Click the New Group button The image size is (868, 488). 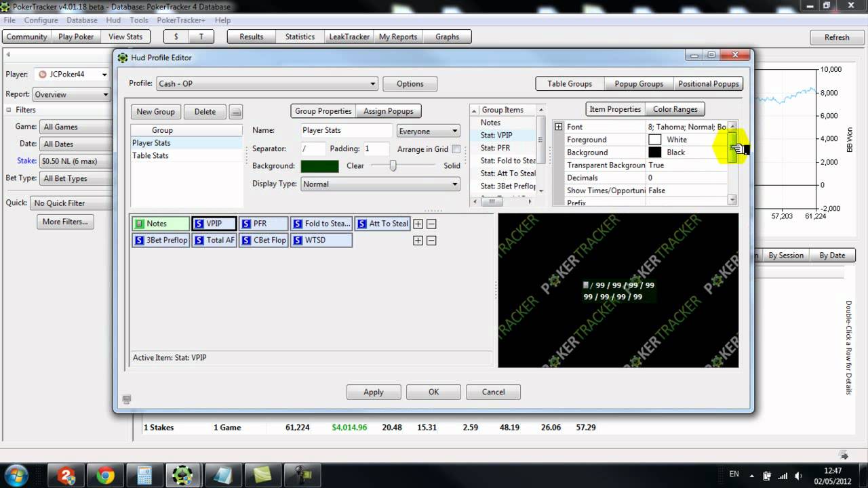155,112
